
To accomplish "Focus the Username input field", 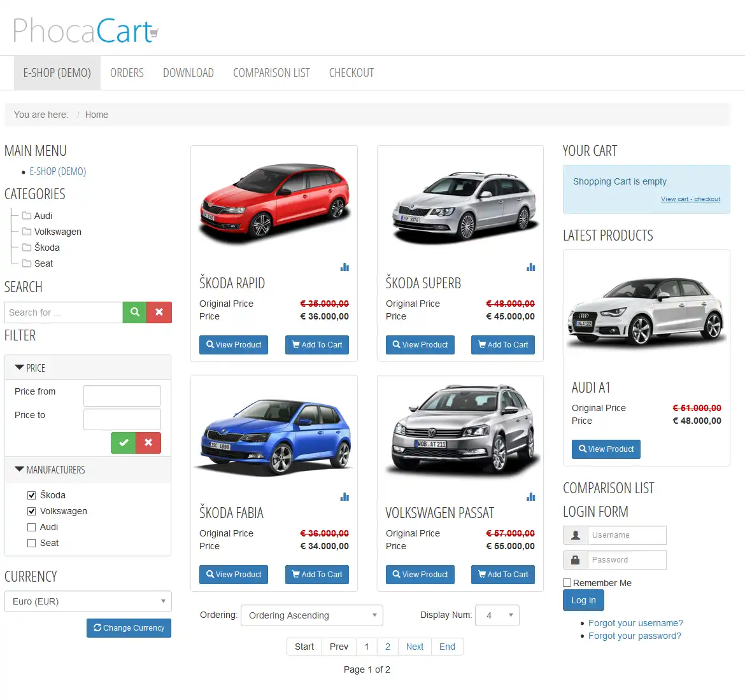I will click(627, 535).
